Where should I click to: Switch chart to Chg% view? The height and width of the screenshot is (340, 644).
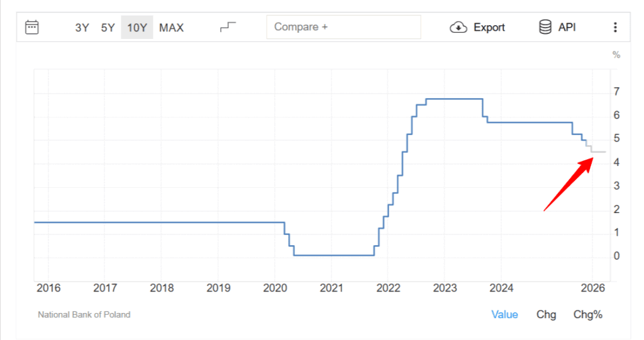point(587,314)
